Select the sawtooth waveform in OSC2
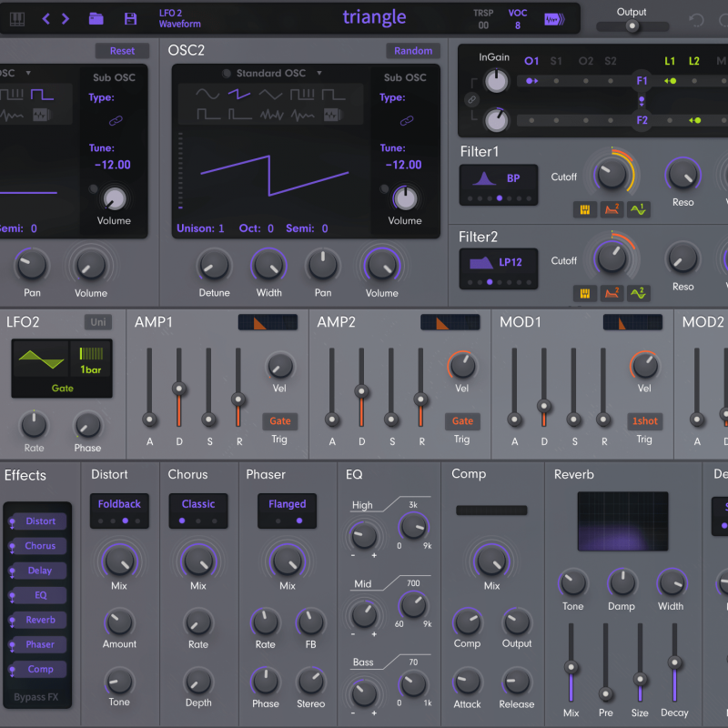This screenshot has height=728, width=728. (238, 95)
